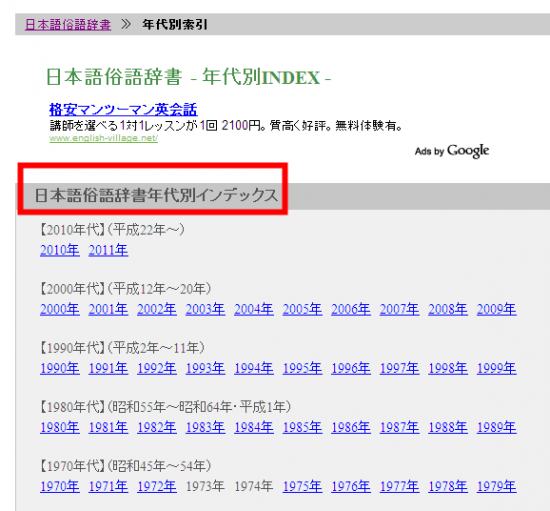The image size is (550, 511).
Task: Open the 日本語俗語辞書 breadcrumb link
Action: tap(68, 25)
